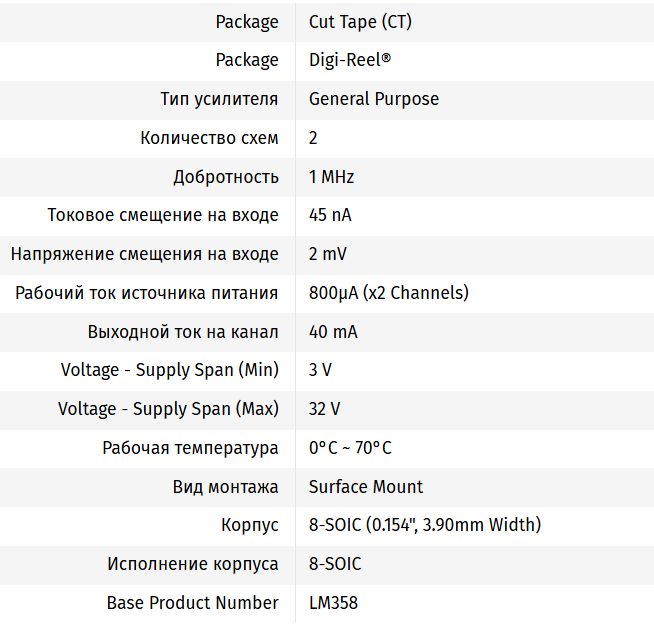
Task: Select the 'Добротность' parameter label
Action: (226, 177)
